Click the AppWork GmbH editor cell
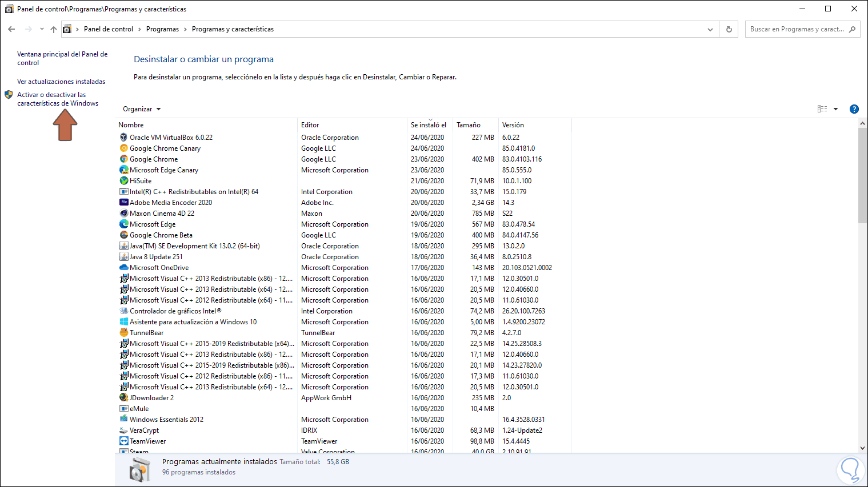Screen dimensions: 868x487 click(326, 397)
